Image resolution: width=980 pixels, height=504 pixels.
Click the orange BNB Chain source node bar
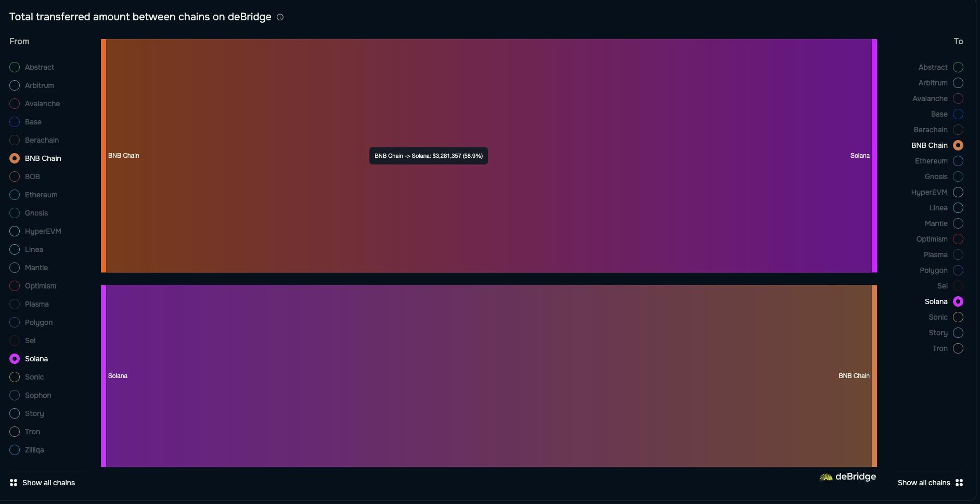104,208
